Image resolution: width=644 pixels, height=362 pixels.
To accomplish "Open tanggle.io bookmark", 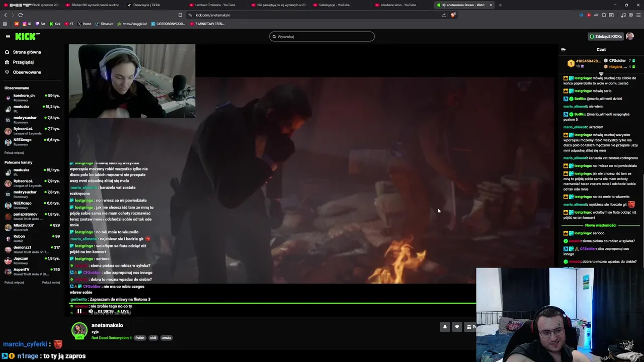I will pyautogui.click(x=132, y=24).
